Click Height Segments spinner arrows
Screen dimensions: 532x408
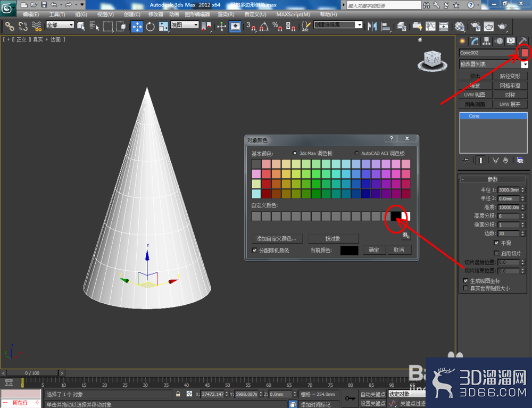[523, 215]
